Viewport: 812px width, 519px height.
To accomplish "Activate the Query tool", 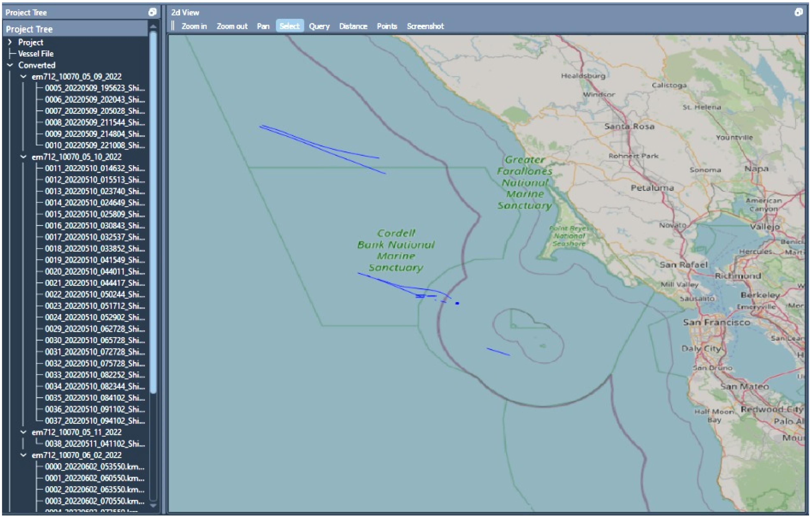I will (319, 26).
